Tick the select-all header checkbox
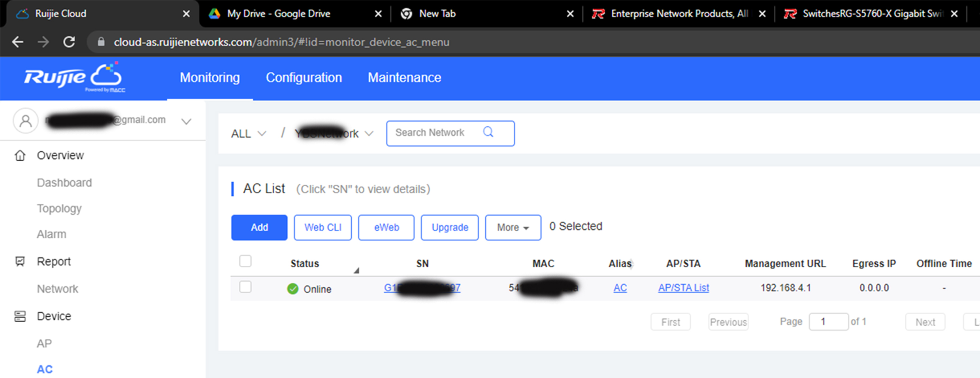 pyautogui.click(x=245, y=261)
